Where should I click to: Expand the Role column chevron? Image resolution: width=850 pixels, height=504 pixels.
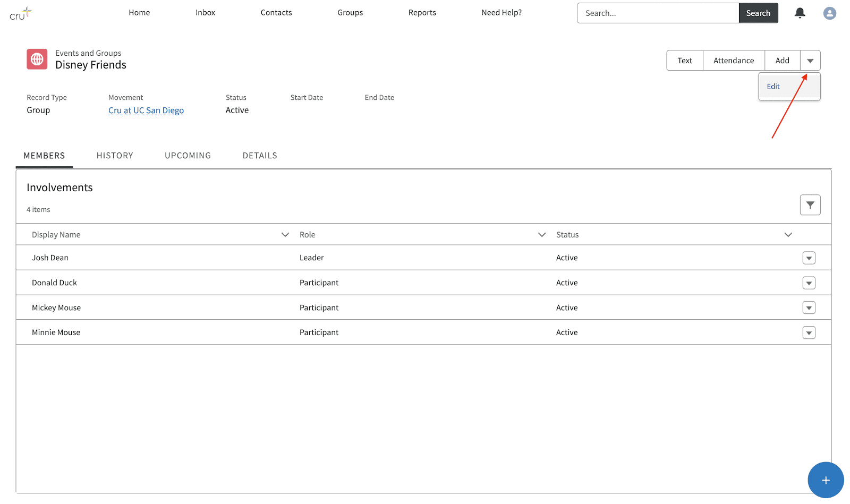pyautogui.click(x=542, y=235)
